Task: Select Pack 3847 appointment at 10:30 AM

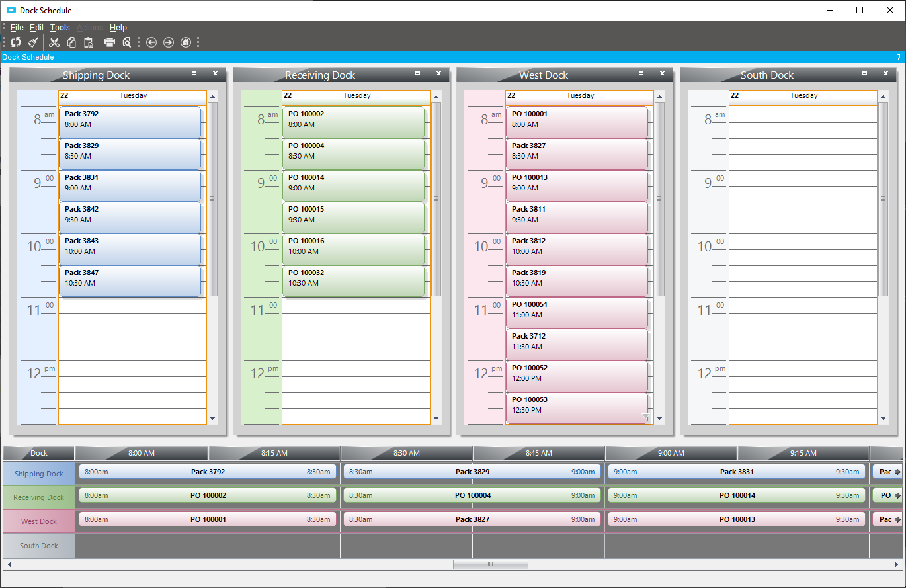Action: (130, 281)
